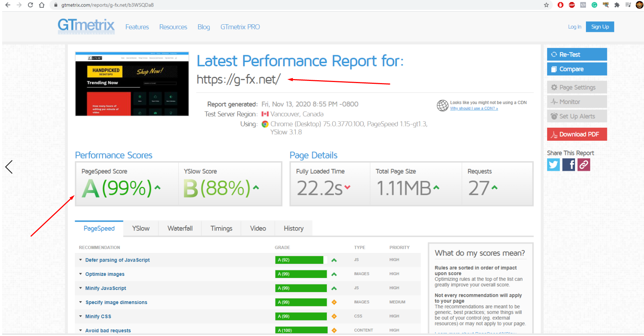Open the browser extensions puzzle icon
This screenshot has height=336, width=644.
[617, 5]
